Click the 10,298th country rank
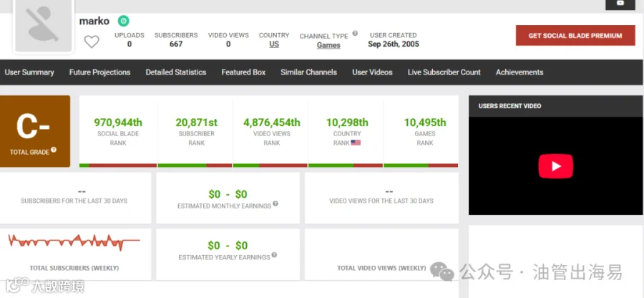 coord(347,122)
